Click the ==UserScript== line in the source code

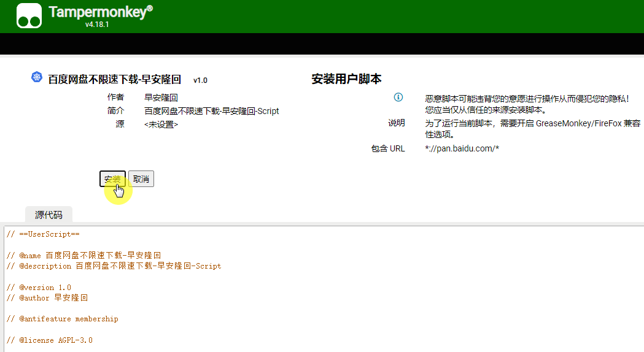pyautogui.click(x=43, y=234)
